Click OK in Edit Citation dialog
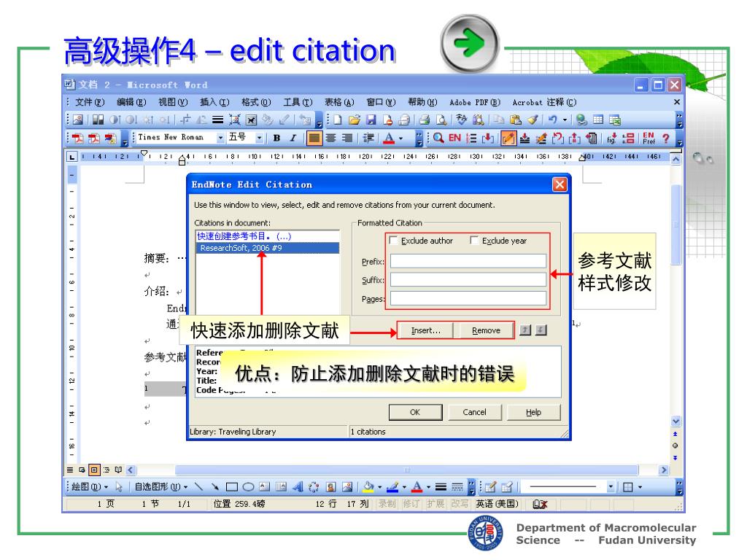The height and width of the screenshot is (560, 747). tap(415, 413)
